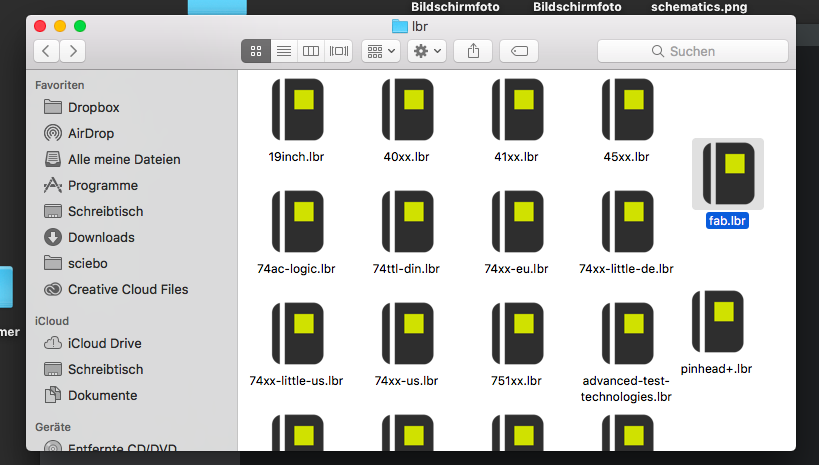819x465 pixels.
Task: Select the pinhead+.lbr library icon
Action: click(x=718, y=321)
